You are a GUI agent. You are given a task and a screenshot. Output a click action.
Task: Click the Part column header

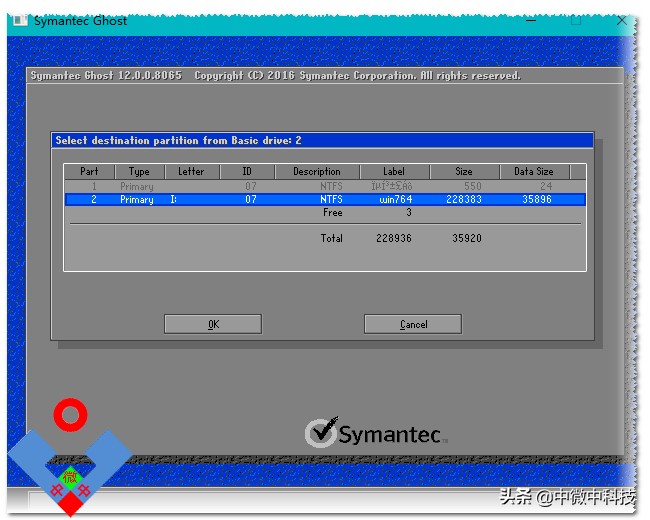(90, 171)
